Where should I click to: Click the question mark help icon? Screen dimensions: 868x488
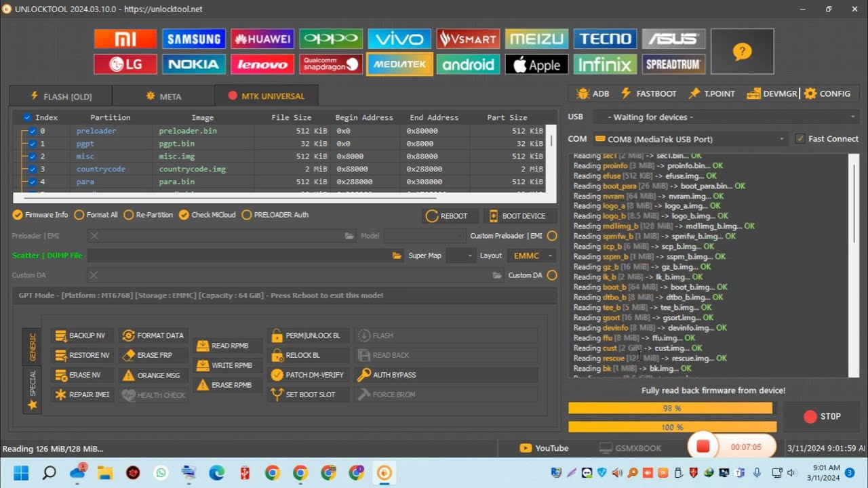tap(742, 51)
